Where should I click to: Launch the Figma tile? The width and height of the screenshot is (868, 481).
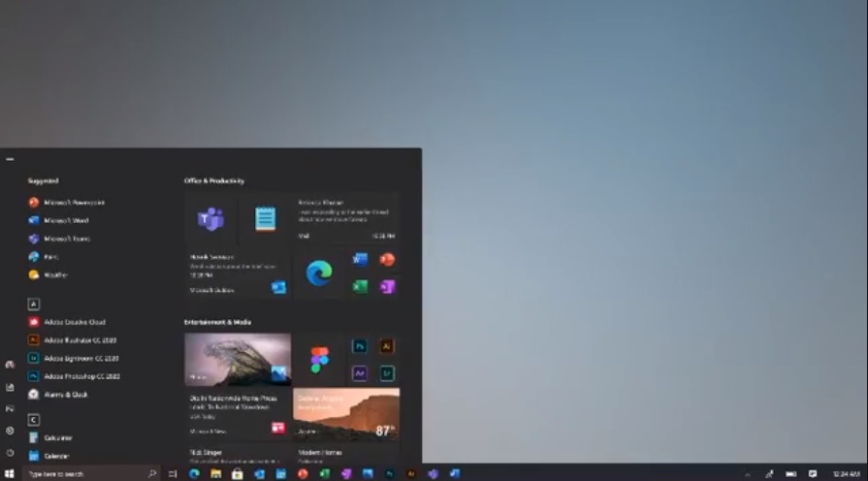(x=319, y=360)
